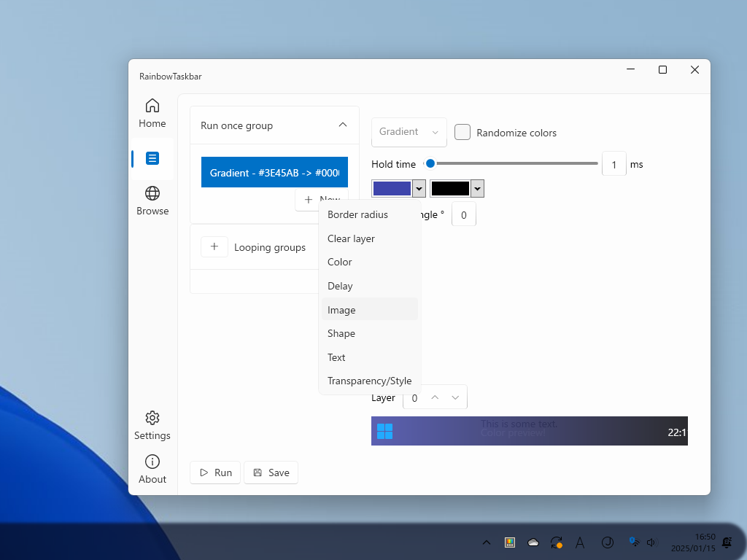The image size is (747, 560).
Task: Go to the Home page
Action: coord(152,113)
